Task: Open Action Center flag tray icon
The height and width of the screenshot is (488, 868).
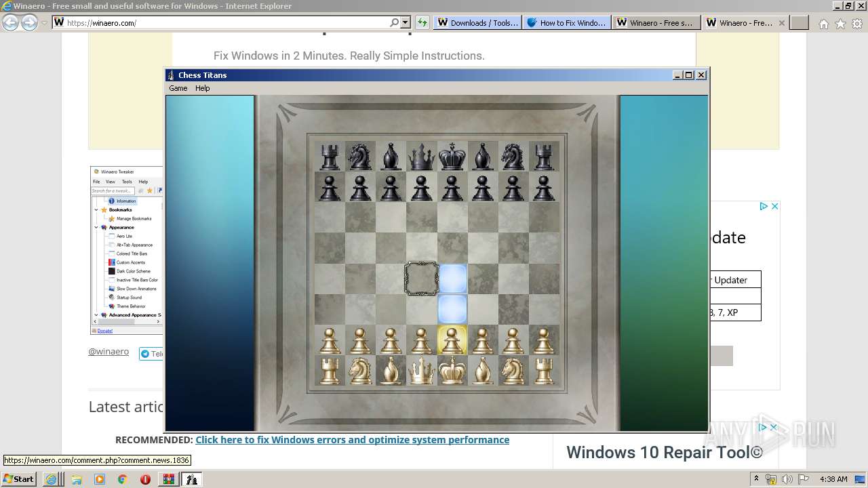Action: [804, 479]
